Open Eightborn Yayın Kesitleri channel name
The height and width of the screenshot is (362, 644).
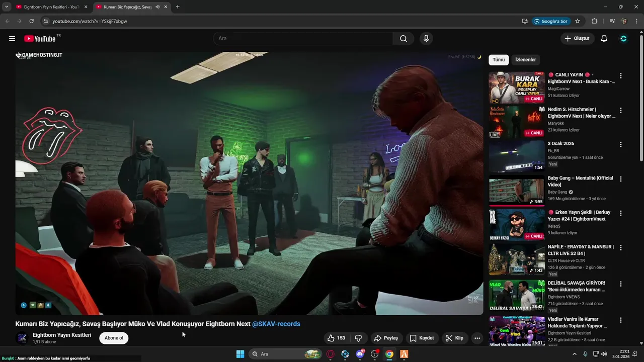click(x=62, y=335)
